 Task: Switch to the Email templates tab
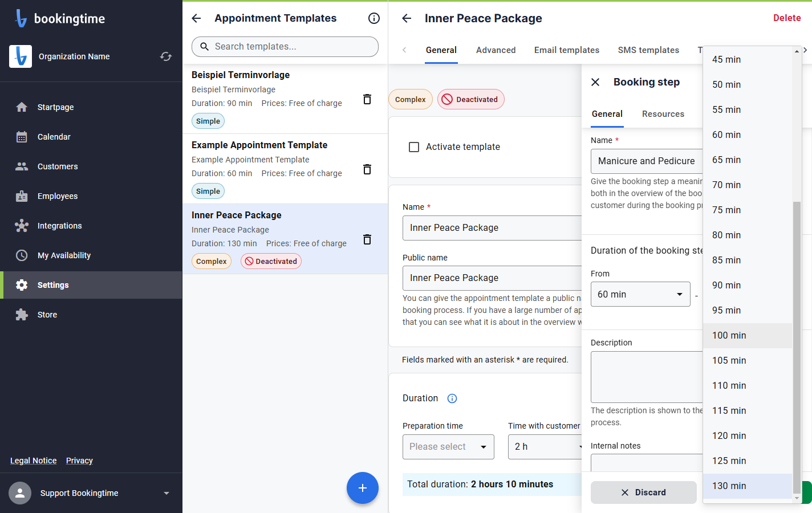pos(567,50)
